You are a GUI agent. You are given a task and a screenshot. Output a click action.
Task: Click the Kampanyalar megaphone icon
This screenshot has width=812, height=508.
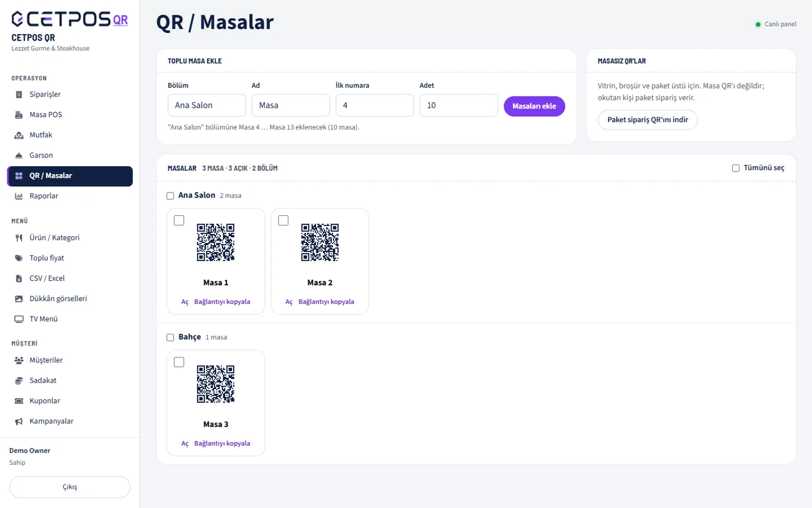coord(19,421)
